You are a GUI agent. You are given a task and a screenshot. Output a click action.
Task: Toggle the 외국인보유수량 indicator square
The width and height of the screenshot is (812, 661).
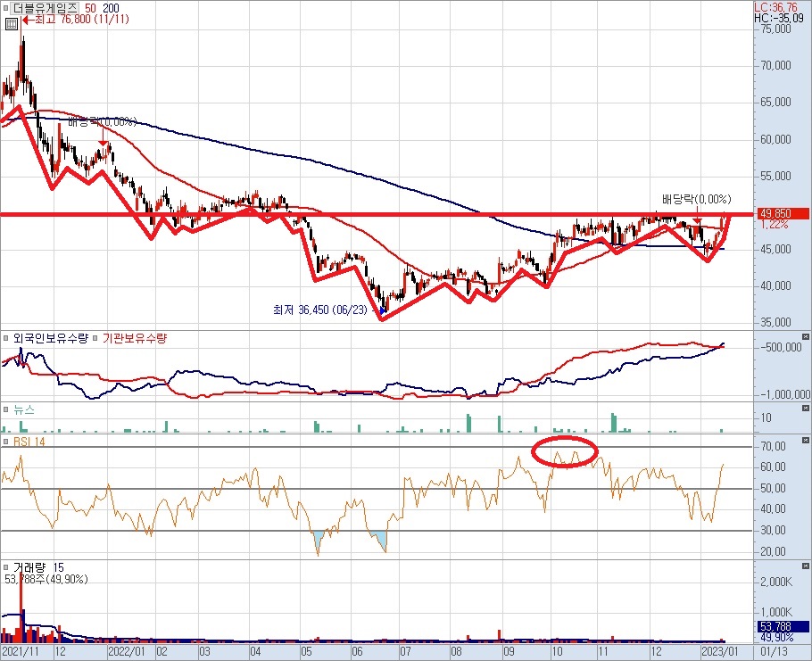pos(6,338)
